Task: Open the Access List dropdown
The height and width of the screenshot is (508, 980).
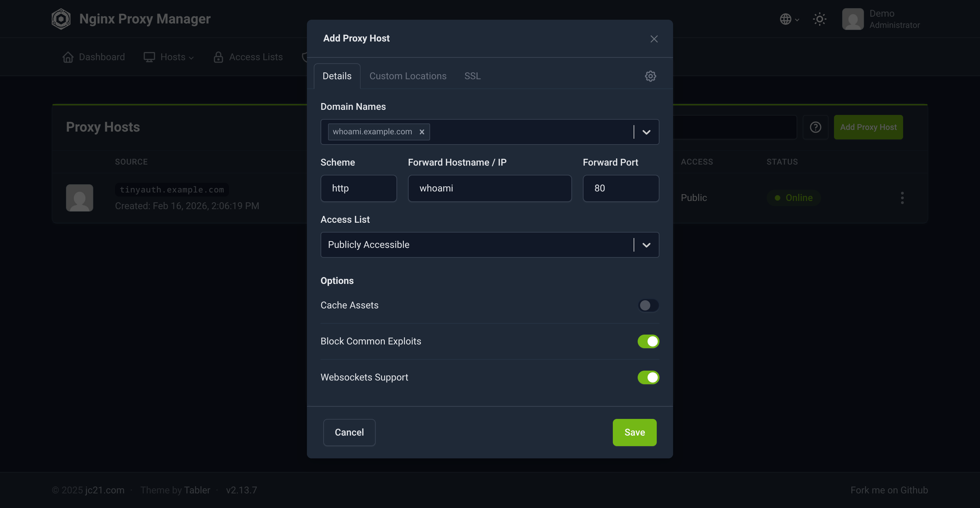Action: [646, 245]
